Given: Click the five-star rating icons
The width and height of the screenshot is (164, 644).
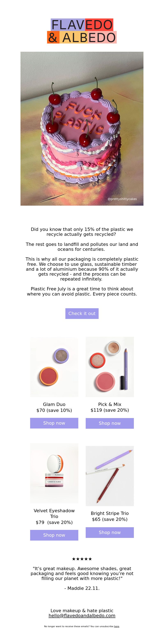Looking at the screenshot, I should tap(82, 559).
